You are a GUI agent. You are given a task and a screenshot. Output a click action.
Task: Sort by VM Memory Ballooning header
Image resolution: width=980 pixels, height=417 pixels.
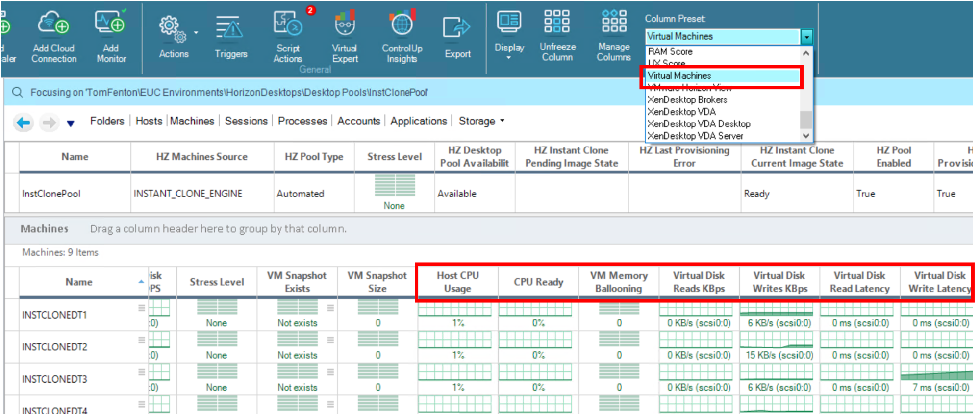[619, 282]
